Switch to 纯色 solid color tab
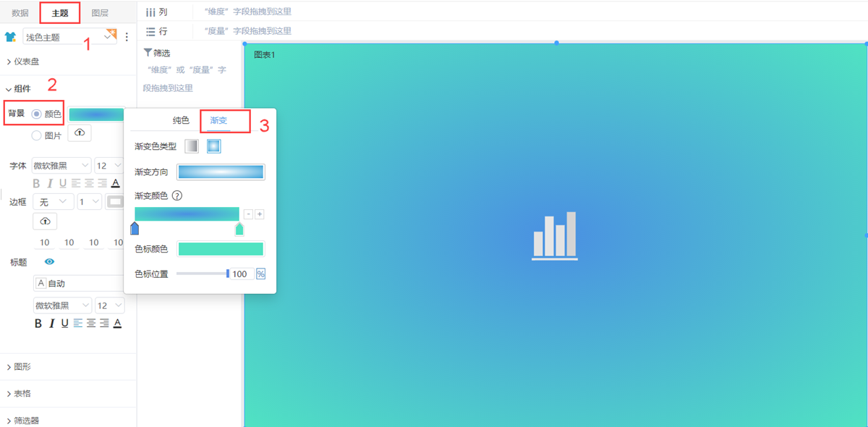The width and height of the screenshot is (868, 427). 181,120
